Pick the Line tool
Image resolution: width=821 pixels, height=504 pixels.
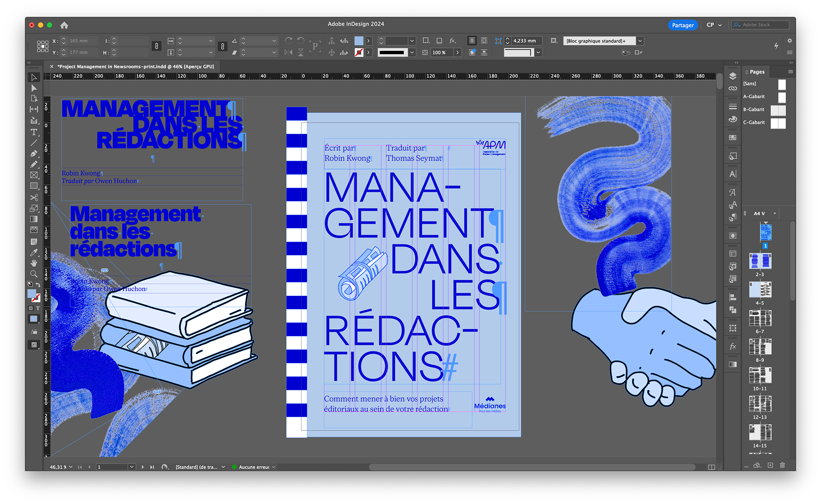(34, 143)
